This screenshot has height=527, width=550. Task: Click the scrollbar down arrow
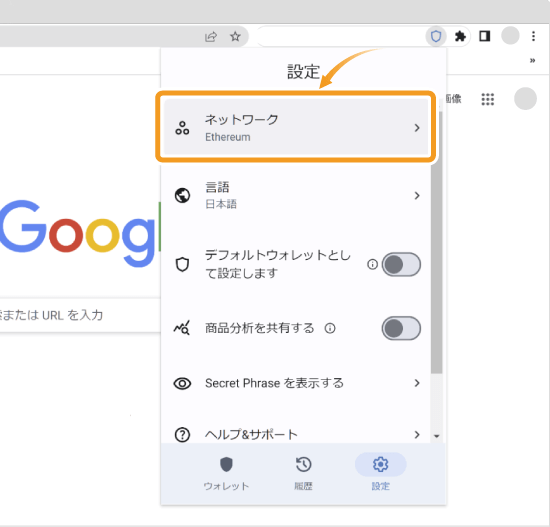coord(436,436)
